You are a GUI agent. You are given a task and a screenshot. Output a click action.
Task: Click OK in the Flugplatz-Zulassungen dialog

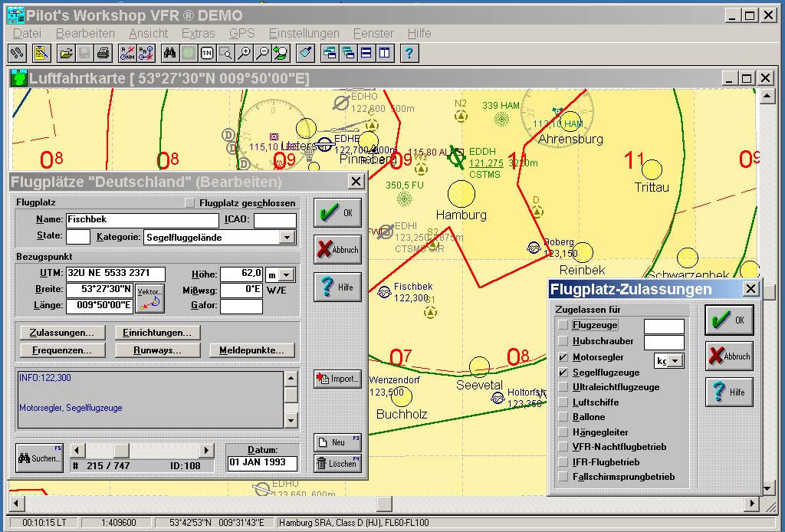pos(729,320)
